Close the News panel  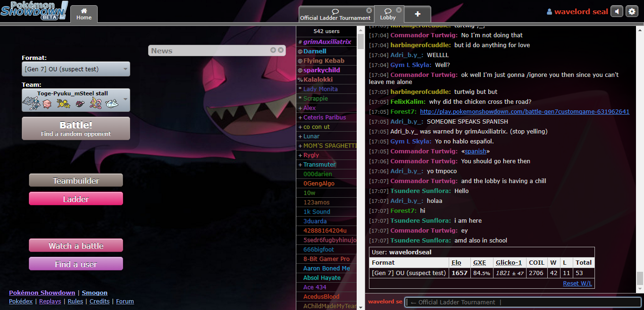click(281, 50)
